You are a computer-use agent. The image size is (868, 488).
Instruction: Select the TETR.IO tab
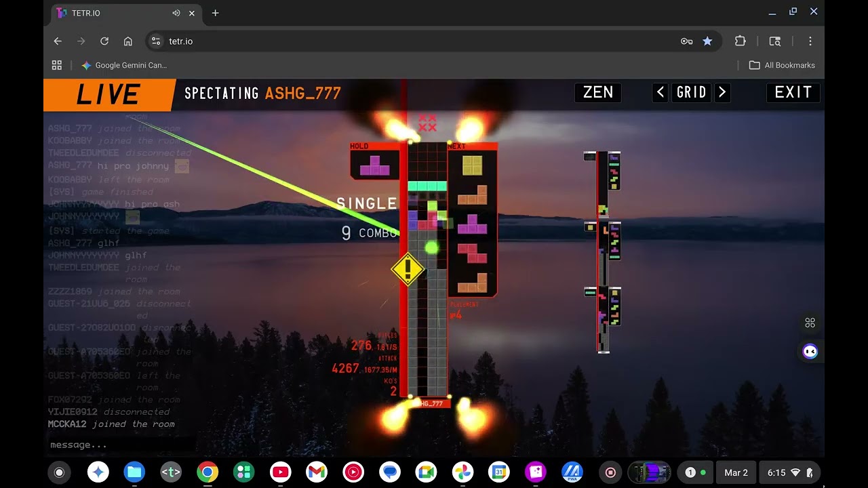click(x=126, y=13)
